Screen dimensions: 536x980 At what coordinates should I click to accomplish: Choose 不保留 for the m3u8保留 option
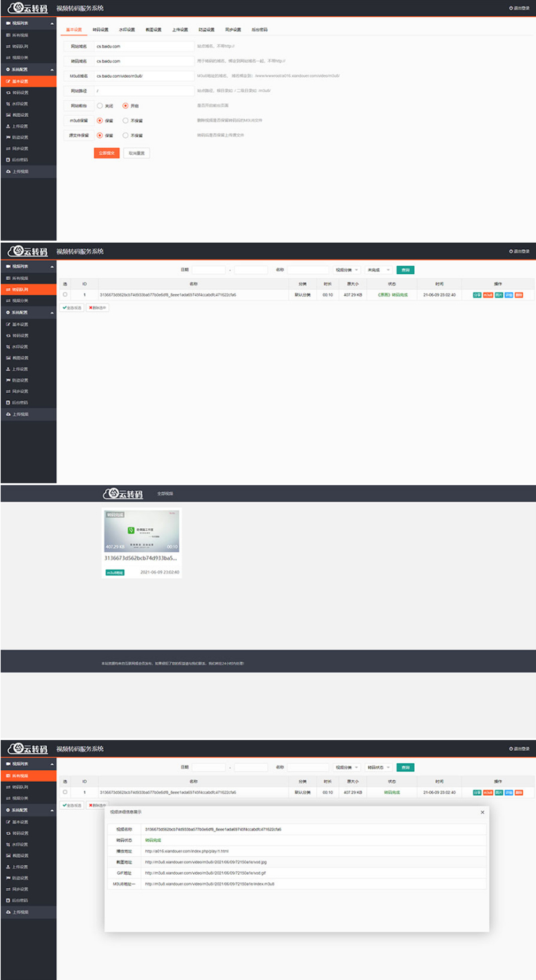[125, 121]
